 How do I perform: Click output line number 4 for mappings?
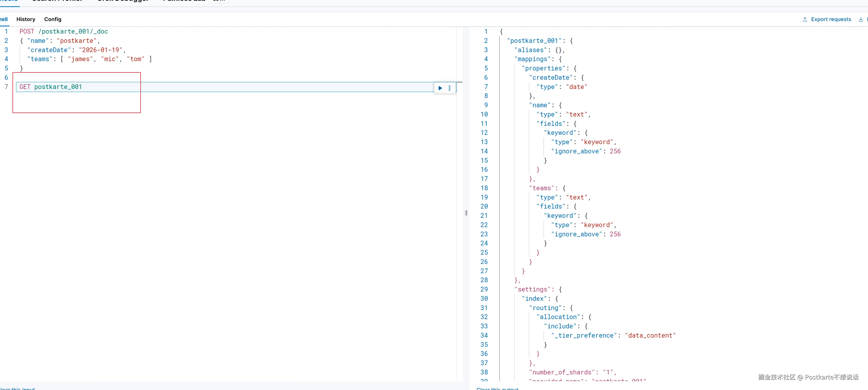point(486,59)
